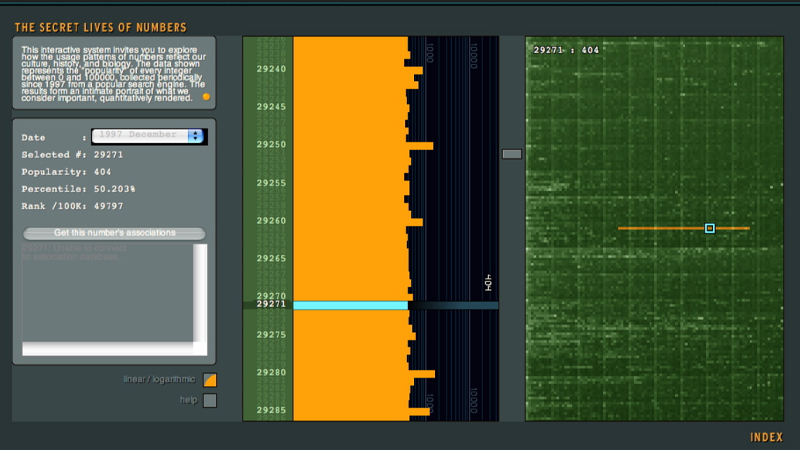Viewport: 800px width, 450px height.
Task: Click the associations results text area
Action: pos(114,295)
